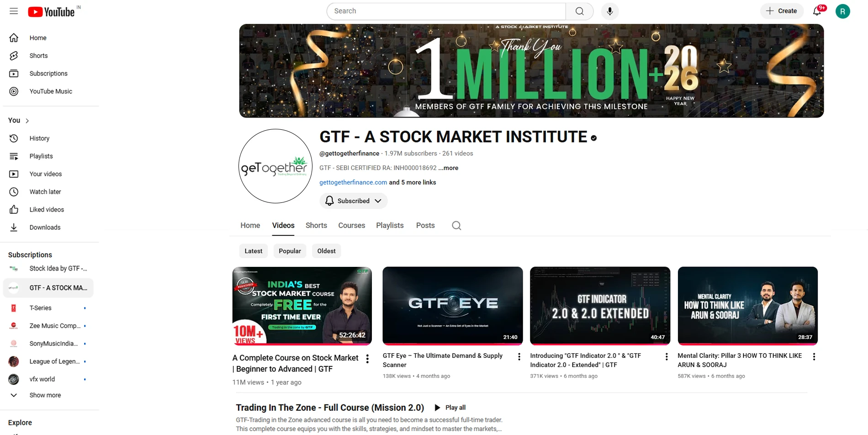Switch to the Playlists tab
The height and width of the screenshot is (435, 868).
click(x=390, y=225)
